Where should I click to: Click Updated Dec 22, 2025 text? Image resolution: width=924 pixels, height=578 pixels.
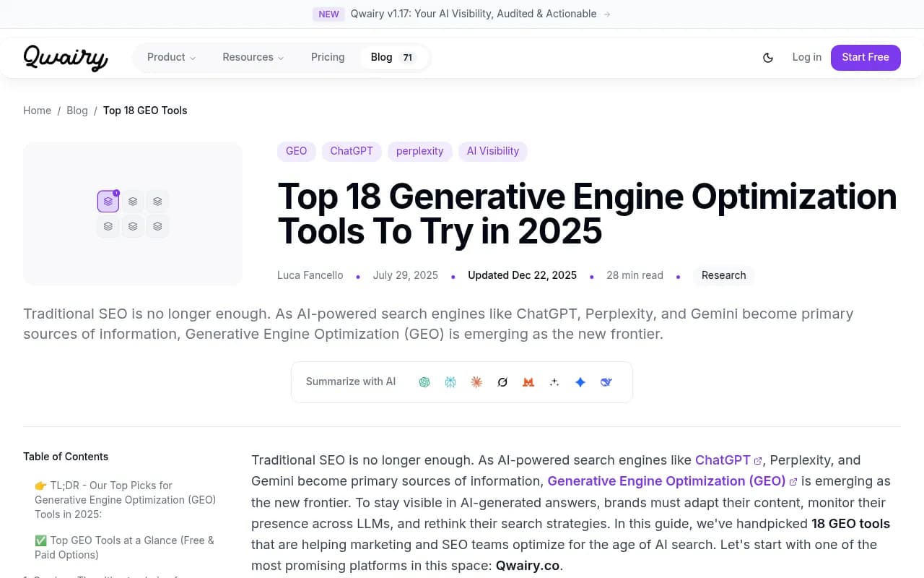522,275
